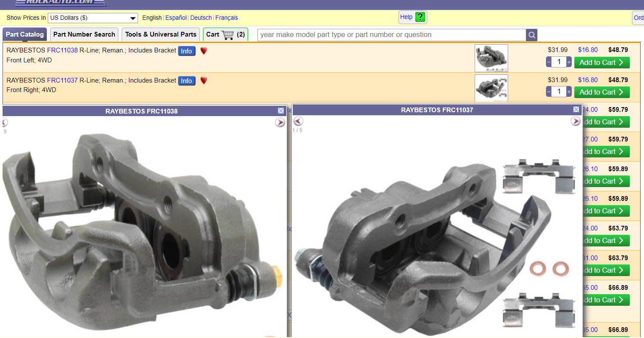Open the Tools & Universal Parts tab
Image resolution: width=644 pixels, height=338 pixels.
click(x=161, y=34)
